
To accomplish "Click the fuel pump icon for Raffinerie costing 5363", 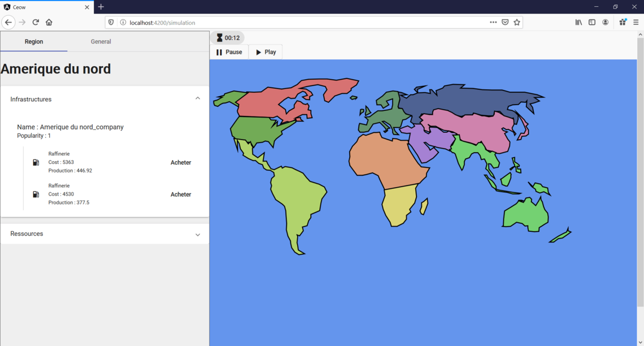I will point(36,162).
